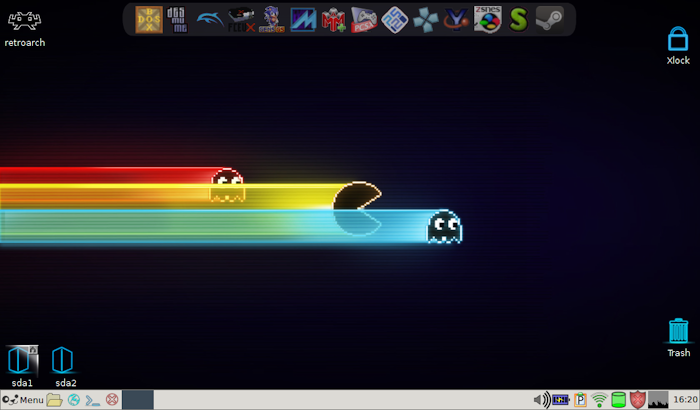Open the wifi network tray icon
The image size is (700, 410).
coord(599,400)
